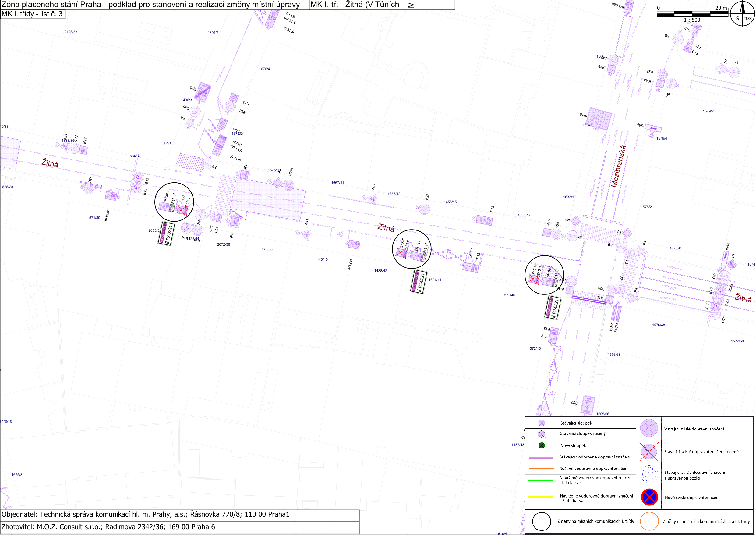Click parcel number '1579/2'
The height and width of the screenshot is (535, 756).
pos(708,111)
